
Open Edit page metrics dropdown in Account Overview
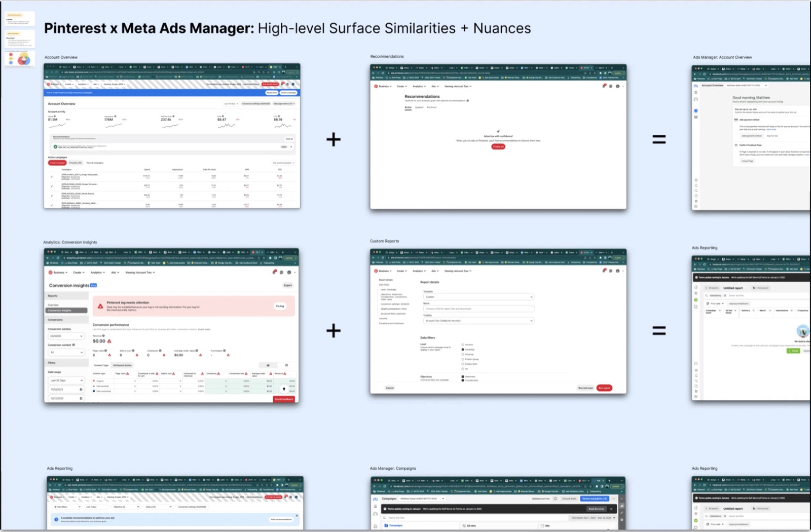pos(284,103)
